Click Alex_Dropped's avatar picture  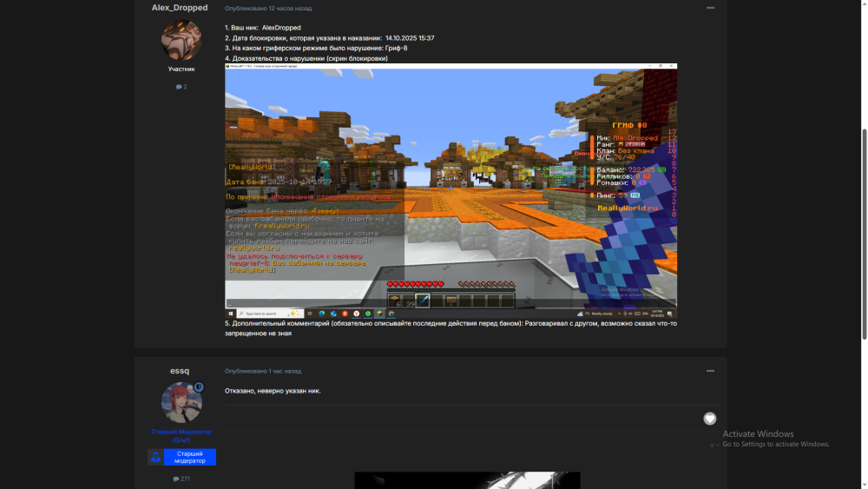pyautogui.click(x=181, y=40)
